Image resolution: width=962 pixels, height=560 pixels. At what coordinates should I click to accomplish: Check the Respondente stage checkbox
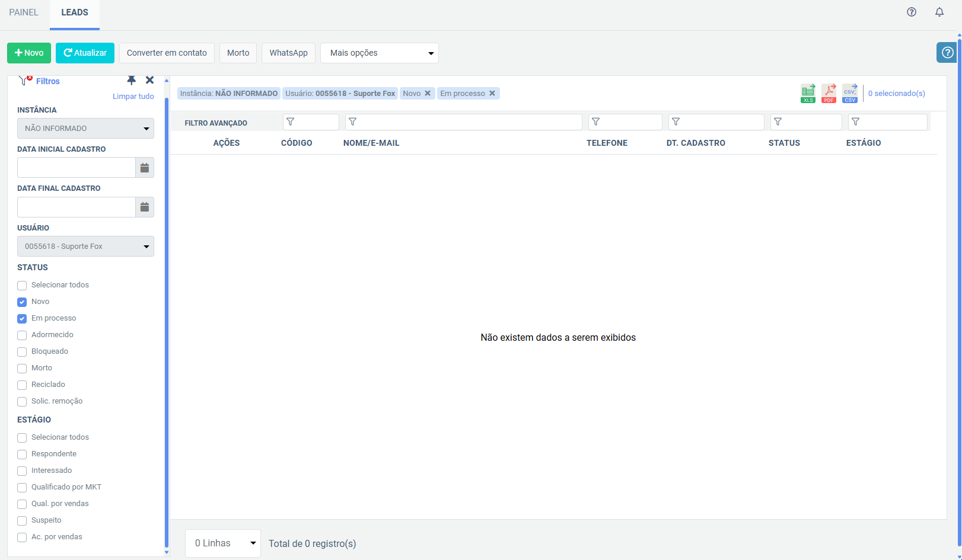(22, 455)
